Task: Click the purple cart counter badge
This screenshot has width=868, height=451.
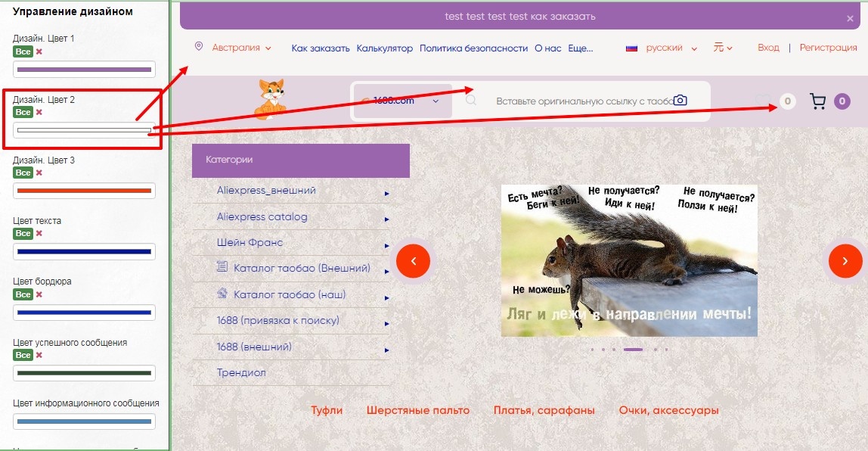Action: (x=842, y=101)
